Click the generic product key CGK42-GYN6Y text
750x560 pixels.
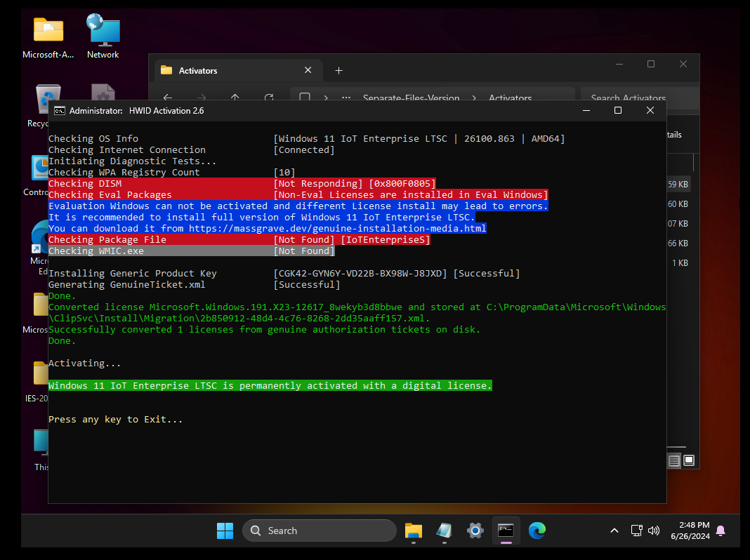(x=360, y=273)
